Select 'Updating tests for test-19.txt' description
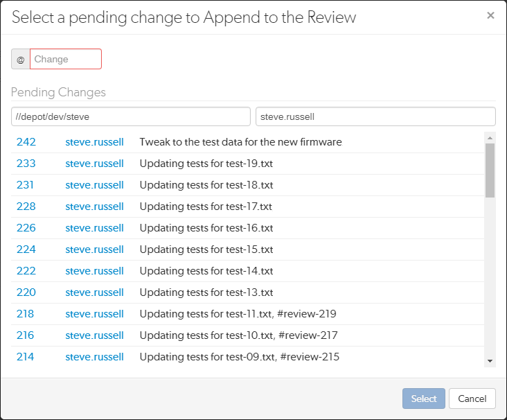The width and height of the screenshot is (507, 420). click(206, 164)
